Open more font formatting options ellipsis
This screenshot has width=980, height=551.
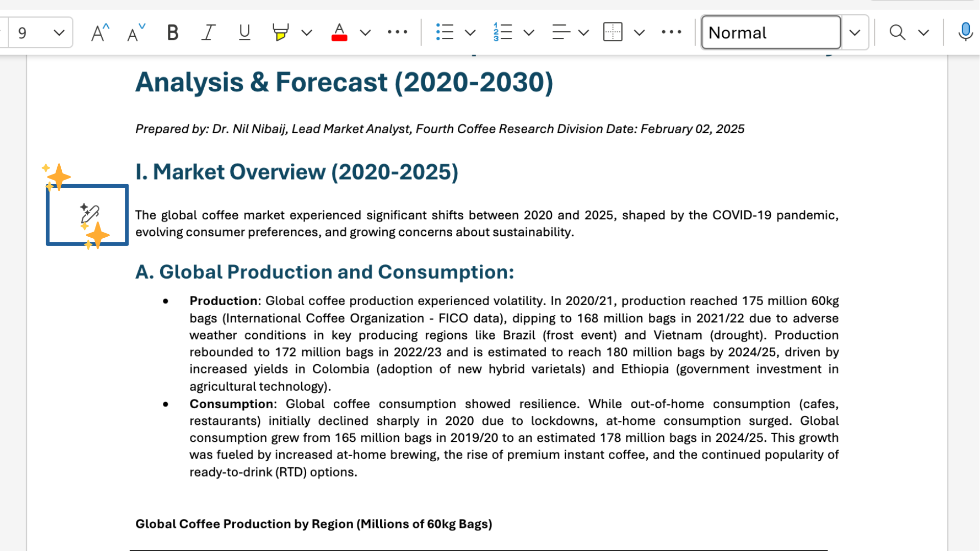(x=397, y=32)
